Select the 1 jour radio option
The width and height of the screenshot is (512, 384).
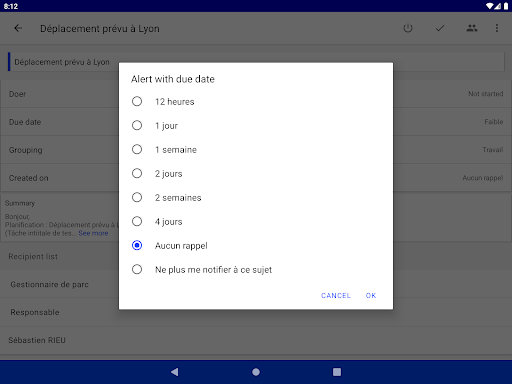coord(256,125)
